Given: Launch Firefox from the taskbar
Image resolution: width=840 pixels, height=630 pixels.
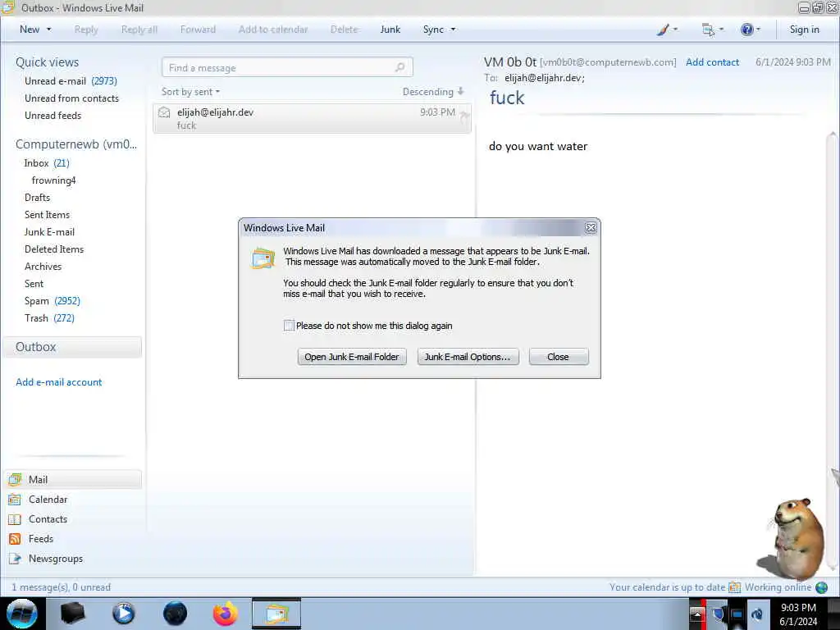Looking at the screenshot, I should tap(226, 614).
